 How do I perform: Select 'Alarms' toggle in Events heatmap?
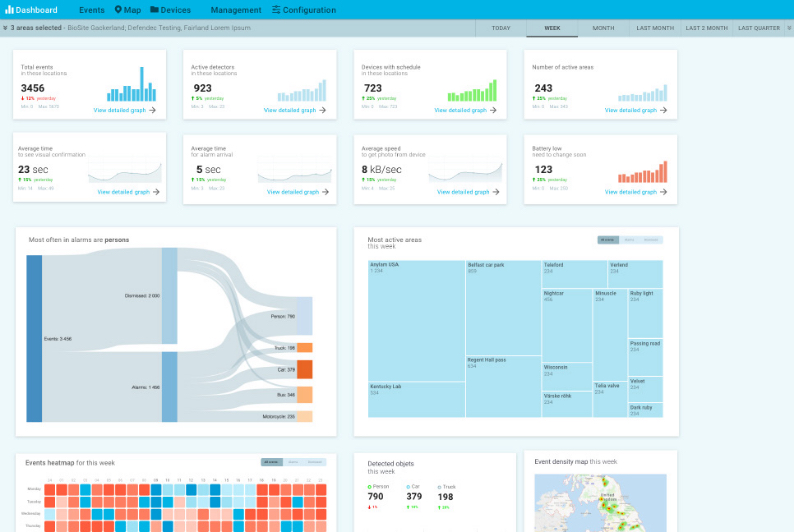(x=293, y=462)
